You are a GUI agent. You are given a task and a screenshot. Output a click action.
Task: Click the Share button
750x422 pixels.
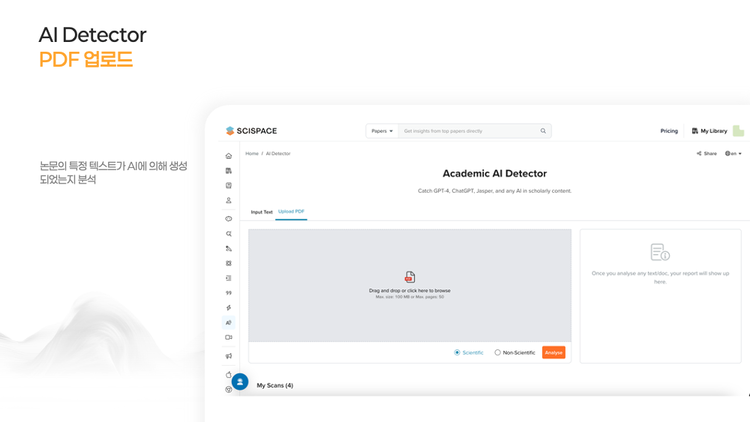(706, 154)
